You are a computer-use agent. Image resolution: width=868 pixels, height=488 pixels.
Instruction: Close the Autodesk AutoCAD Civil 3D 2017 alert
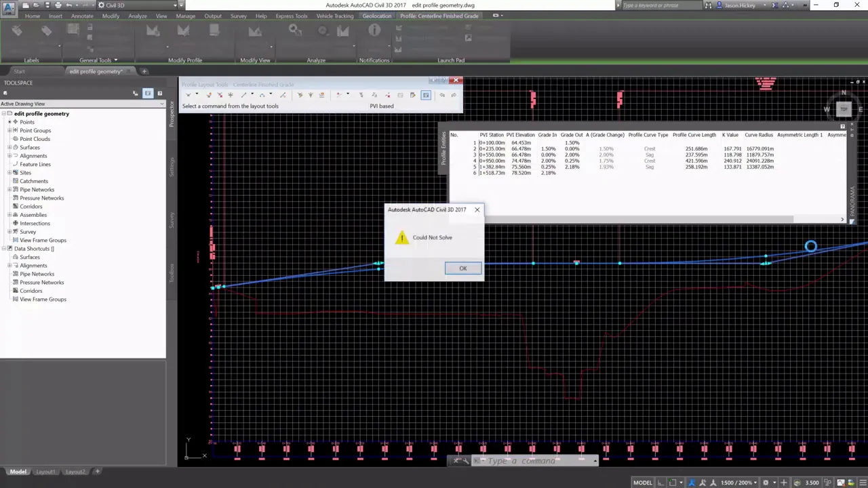477,209
